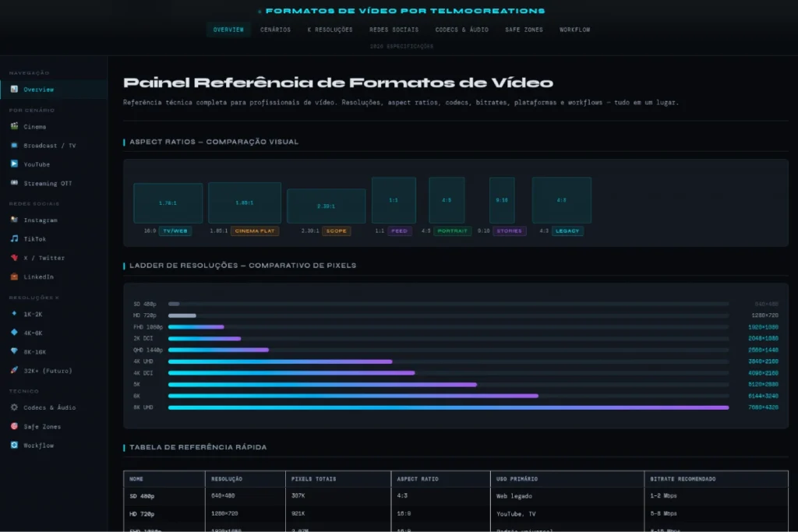Click the Instagram camera icon in sidebar
Screen dimensions: 798x532
(14, 220)
